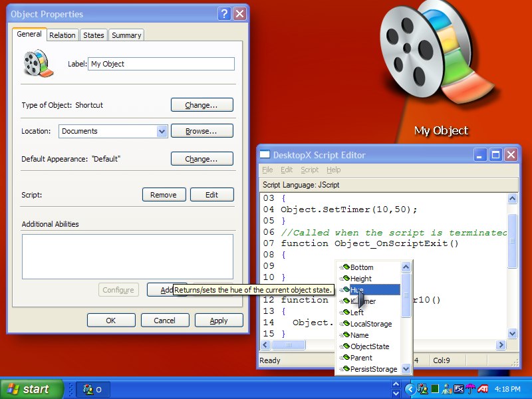
Task: Click the Parent property icon in the list
Action: (344, 357)
